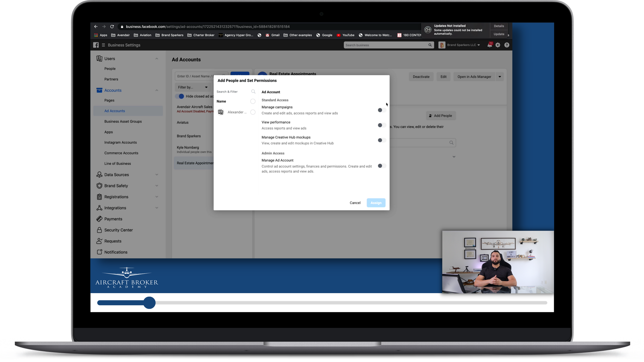Open the notifications bell icon

point(489,45)
